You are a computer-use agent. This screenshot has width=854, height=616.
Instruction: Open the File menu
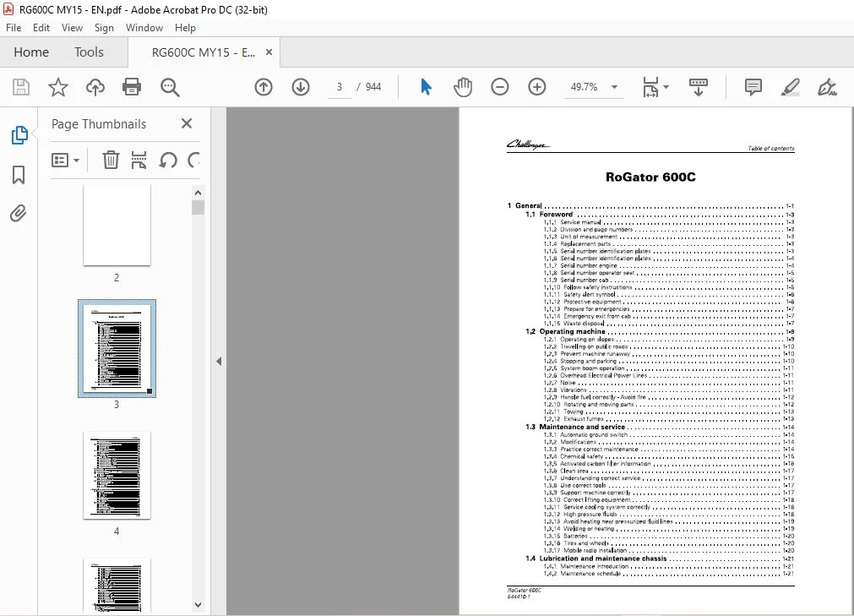pos(14,28)
